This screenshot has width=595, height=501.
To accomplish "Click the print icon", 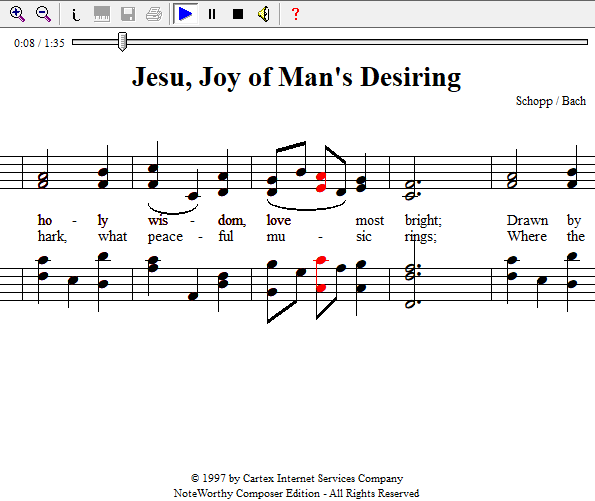I will click(x=154, y=14).
